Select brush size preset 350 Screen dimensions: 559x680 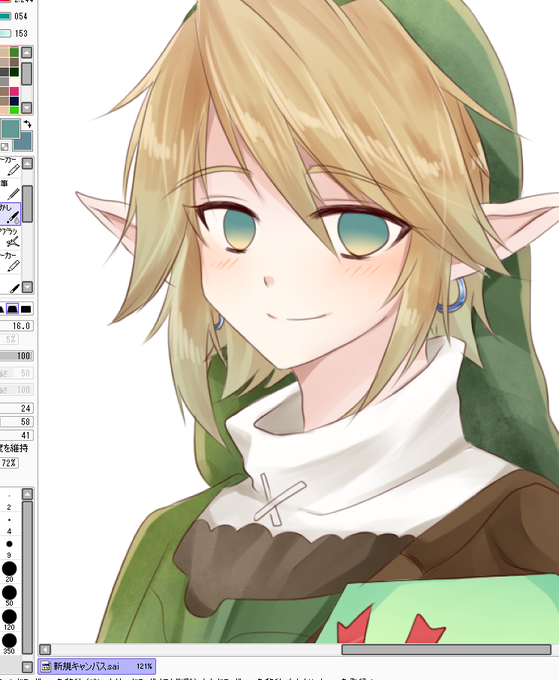tap(10, 644)
